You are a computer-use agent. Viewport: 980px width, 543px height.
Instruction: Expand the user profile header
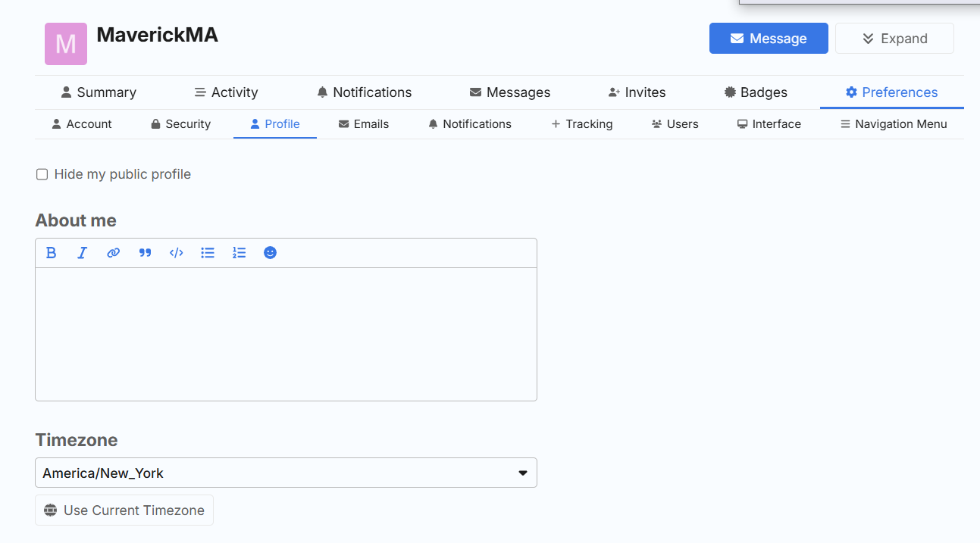point(894,39)
